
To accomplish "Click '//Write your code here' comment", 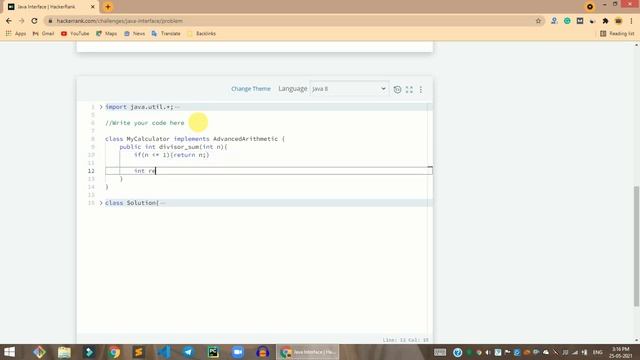I will click(144, 123).
